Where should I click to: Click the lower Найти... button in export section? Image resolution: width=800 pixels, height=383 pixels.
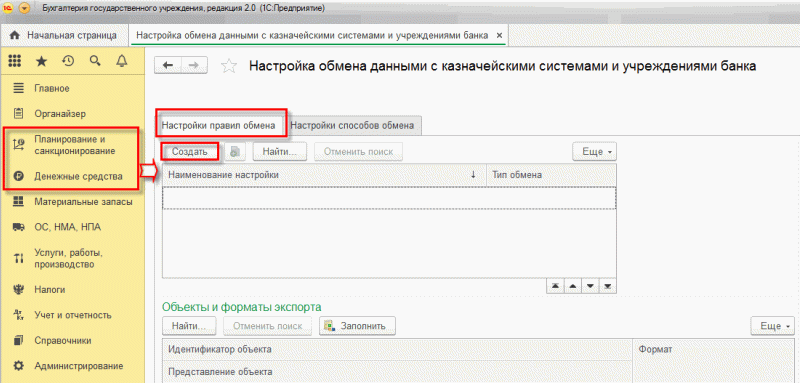[x=189, y=325]
